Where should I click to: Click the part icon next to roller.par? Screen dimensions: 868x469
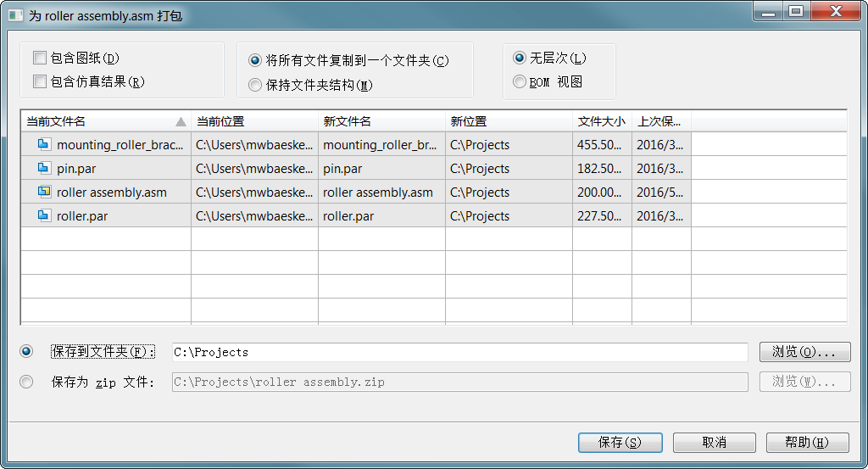pyautogui.click(x=44, y=215)
